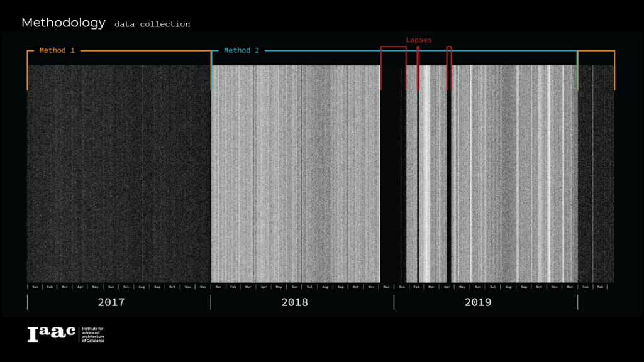Click the orange Method 1 label

(x=57, y=50)
